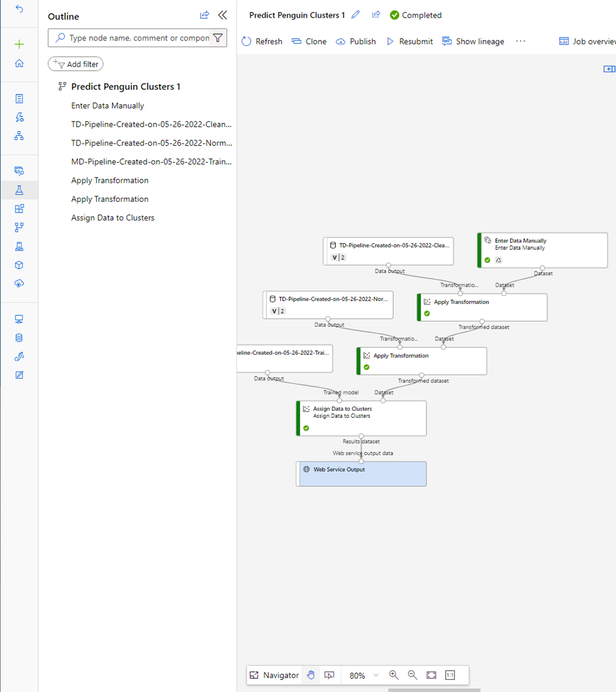The width and height of the screenshot is (616, 692).
Task: Open the Data assets icon in sidebar
Action: click(x=19, y=171)
